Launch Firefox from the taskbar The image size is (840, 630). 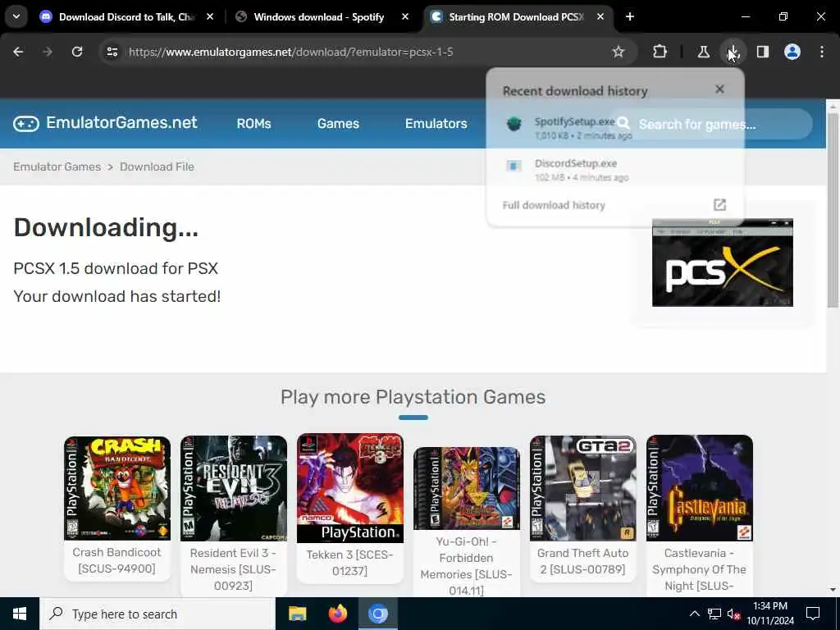(337, 614)
